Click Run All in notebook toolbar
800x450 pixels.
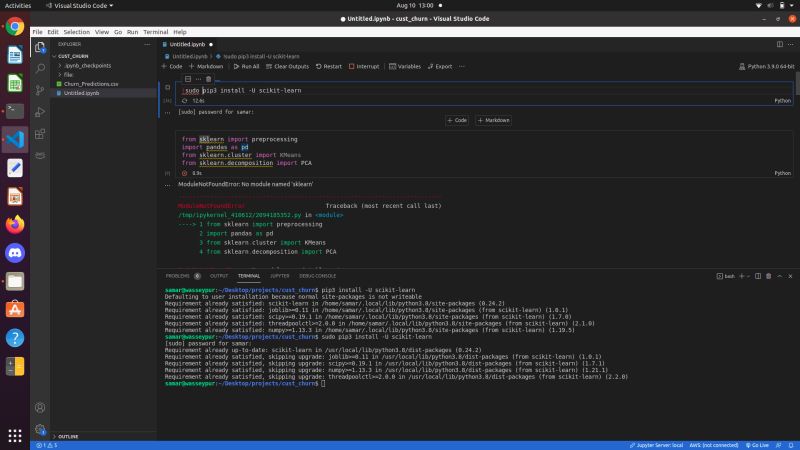pyautogui.click(x=246, y=66)
